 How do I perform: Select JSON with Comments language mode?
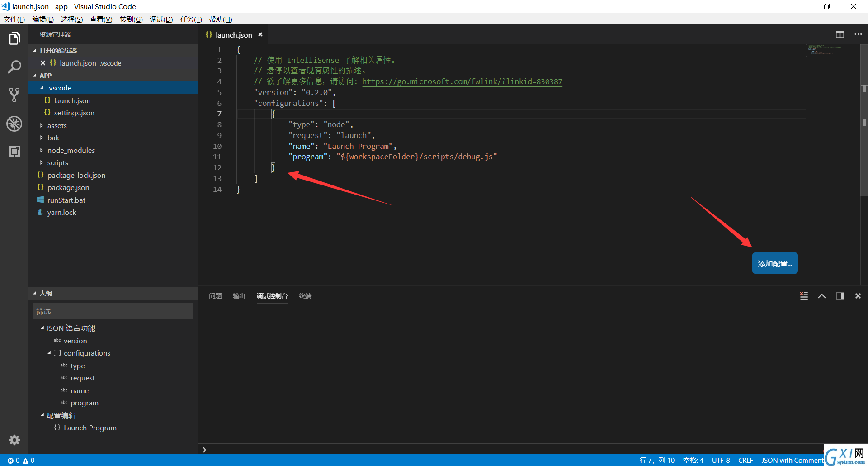792,461
